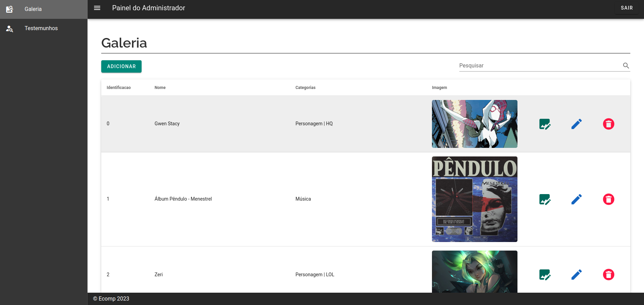
Task: Click the SAIR logout button
Action: pyautogui.click(x=627, y=8)
